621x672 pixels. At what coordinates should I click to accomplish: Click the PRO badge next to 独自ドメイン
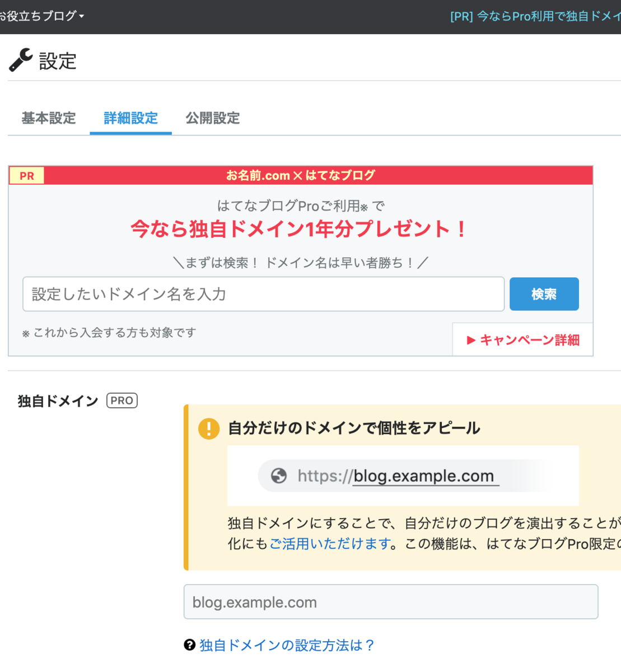coord(122,401)
